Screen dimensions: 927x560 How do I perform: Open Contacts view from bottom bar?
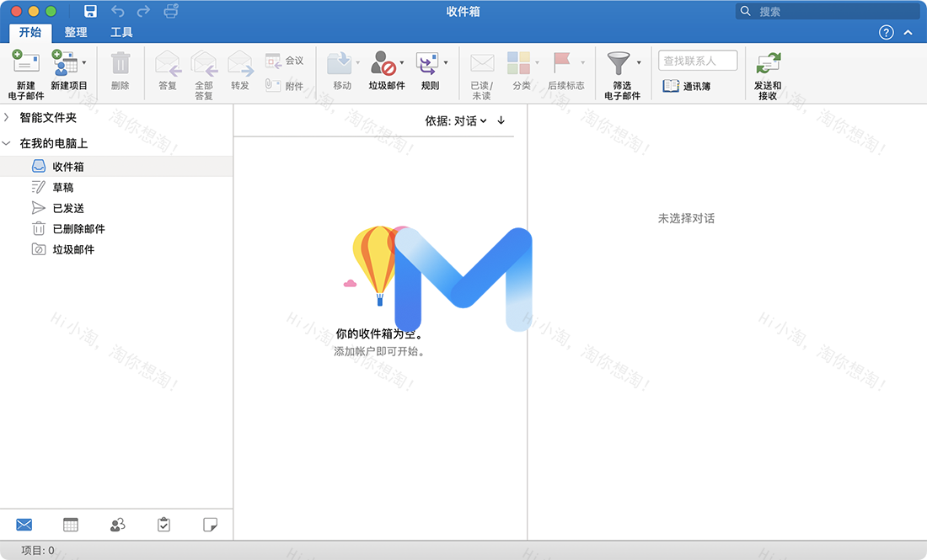pyautogui.click(x=117, y=524)
